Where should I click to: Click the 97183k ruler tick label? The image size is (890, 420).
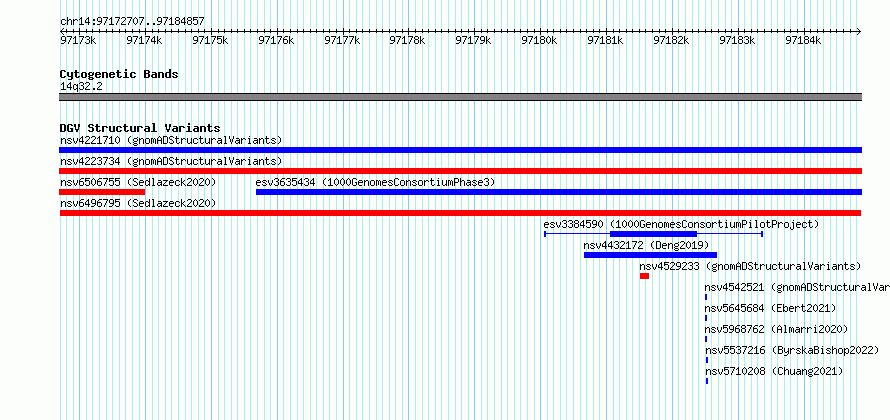(x=737, y=40)
